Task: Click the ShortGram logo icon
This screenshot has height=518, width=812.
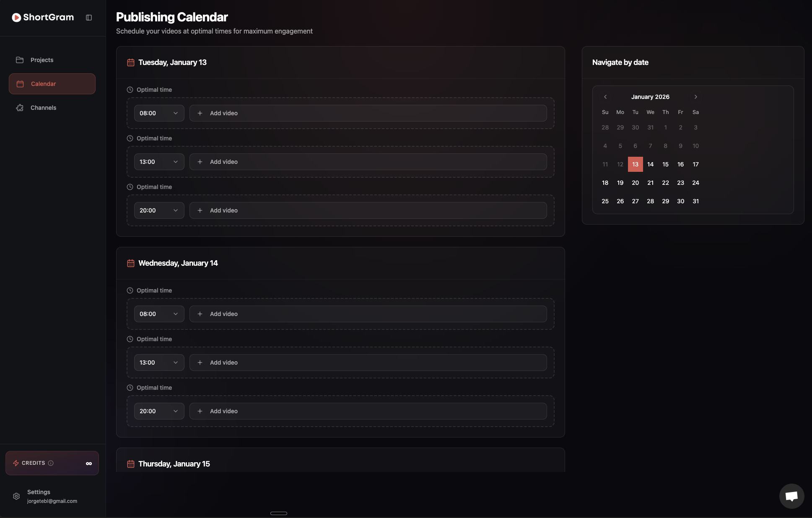Action: (16, 17)
